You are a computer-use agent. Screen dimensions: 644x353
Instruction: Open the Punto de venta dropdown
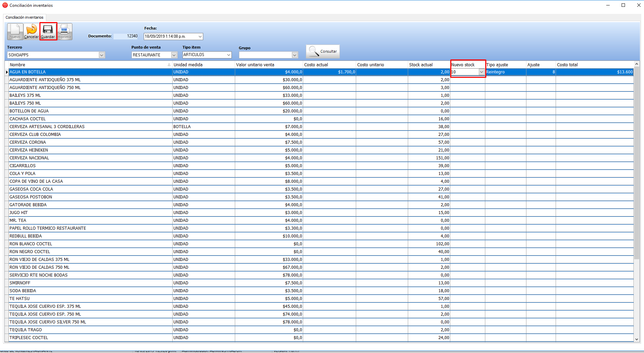[x=174, y=55]
